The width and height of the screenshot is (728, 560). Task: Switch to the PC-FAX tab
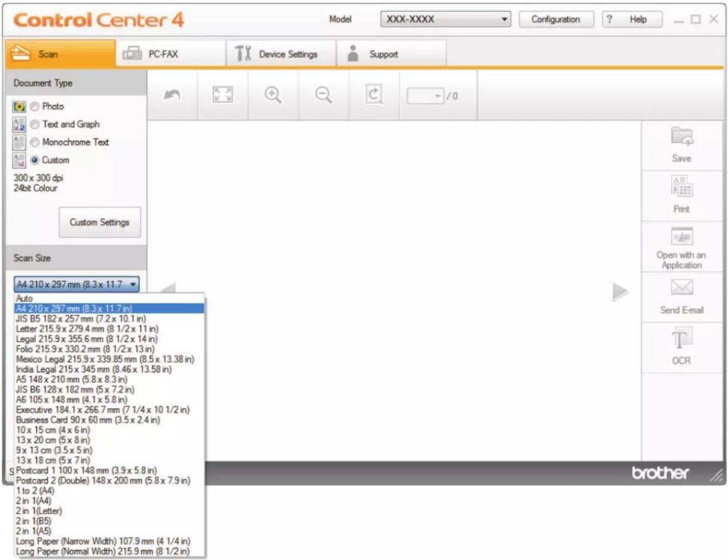point(170,54)
